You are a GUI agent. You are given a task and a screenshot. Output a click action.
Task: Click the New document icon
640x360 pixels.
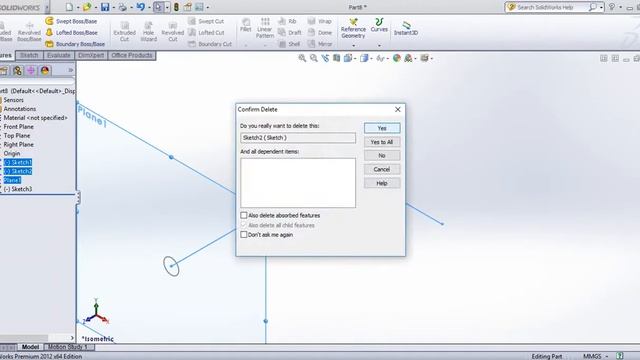[69, 7]
